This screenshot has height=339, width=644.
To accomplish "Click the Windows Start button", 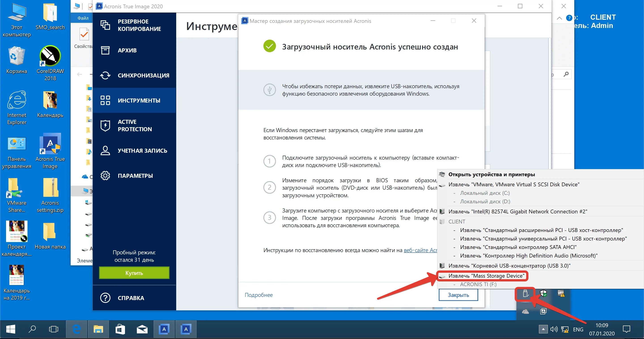I will coord(11,329).
